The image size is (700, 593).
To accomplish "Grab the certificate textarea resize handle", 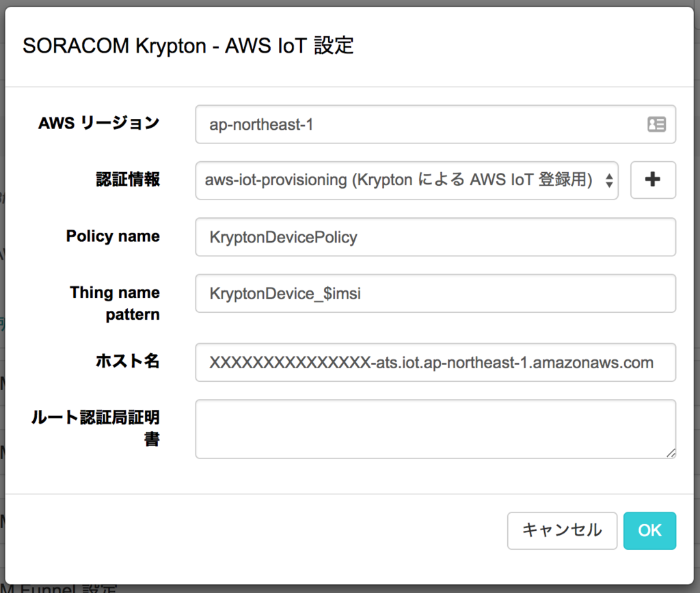I will [x=671, y=453].
